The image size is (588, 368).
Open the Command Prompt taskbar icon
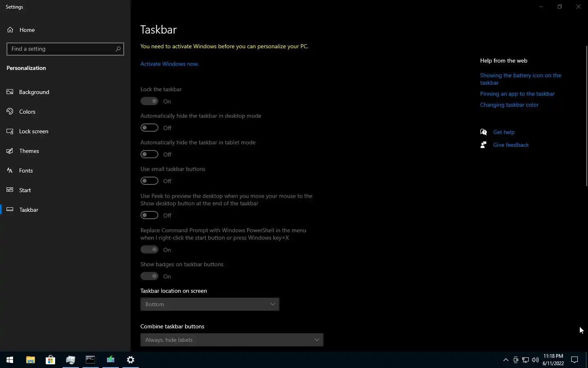tap(90, 360)
